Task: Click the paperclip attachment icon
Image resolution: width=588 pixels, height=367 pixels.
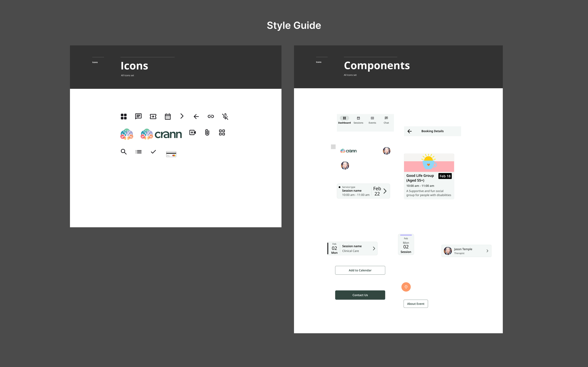Action: 207,133
